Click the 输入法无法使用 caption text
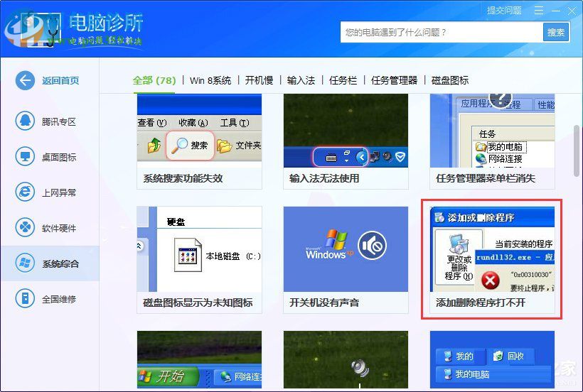The width and height of the screenshot is (583, 392). [x=324, y=178]
